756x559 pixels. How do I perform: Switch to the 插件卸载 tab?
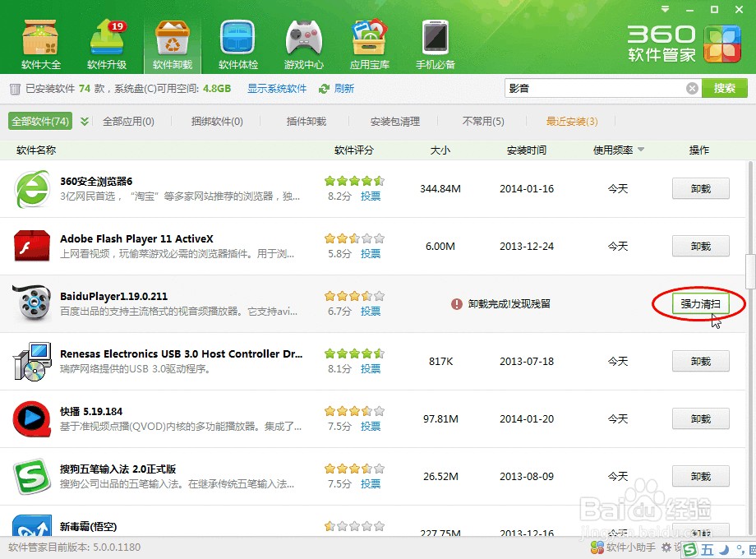point(307,121)
